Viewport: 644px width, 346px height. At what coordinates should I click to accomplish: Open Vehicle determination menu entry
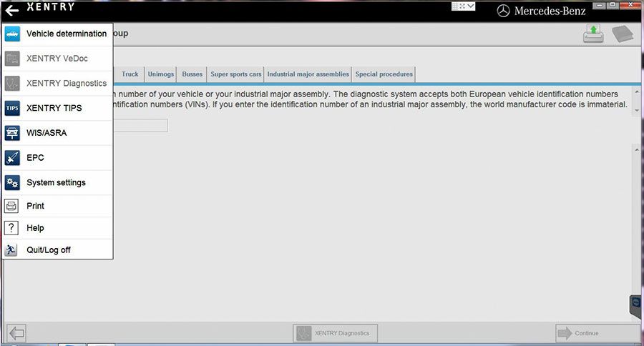(x=57, y=34)
